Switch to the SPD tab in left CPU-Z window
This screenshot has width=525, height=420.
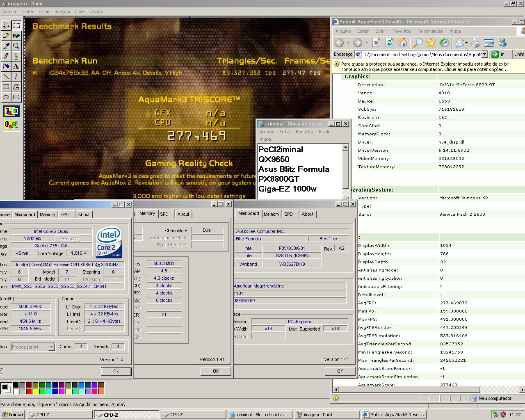pos(64,215)
